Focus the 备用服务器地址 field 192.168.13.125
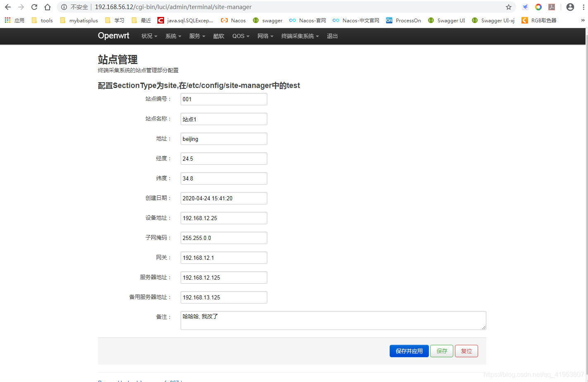This screenshot has width=588, height=382. pyautogui.click(x=224, y=297)
